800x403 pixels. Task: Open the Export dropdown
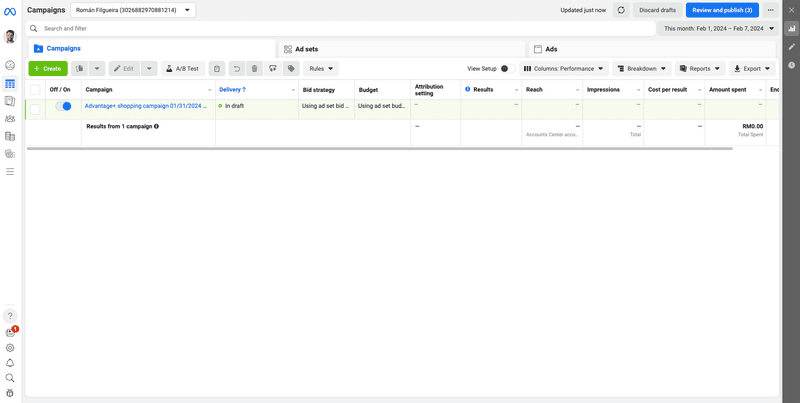point(752,68)
